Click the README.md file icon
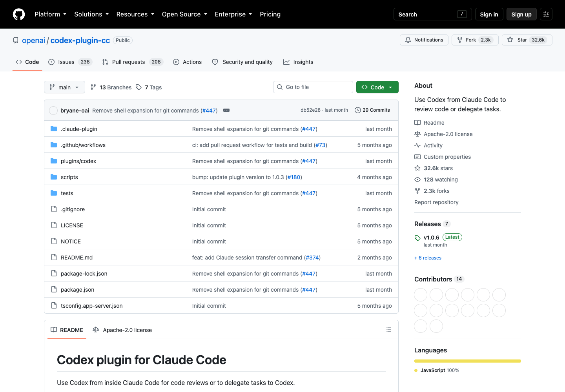The height and width of the screenshot is (392, 565). (54, 258)
